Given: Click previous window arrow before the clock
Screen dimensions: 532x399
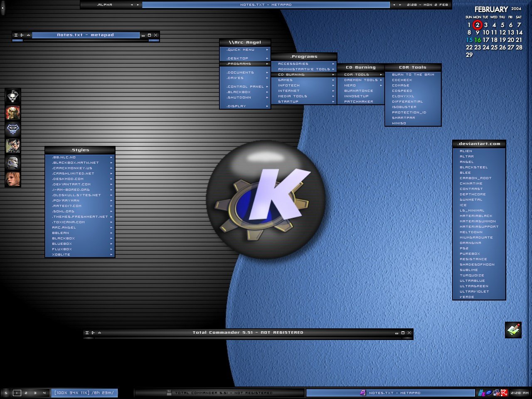Looking at the screenshot, I should [x=394, y=5].
